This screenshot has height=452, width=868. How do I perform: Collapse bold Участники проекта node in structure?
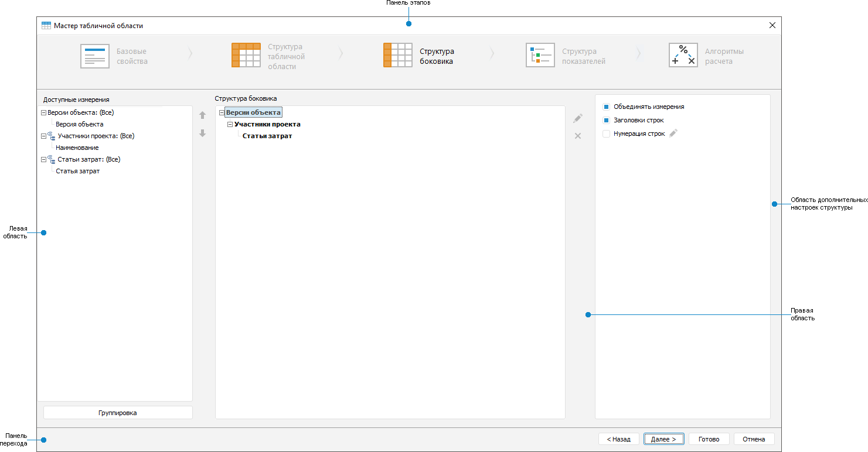(230, 124)
